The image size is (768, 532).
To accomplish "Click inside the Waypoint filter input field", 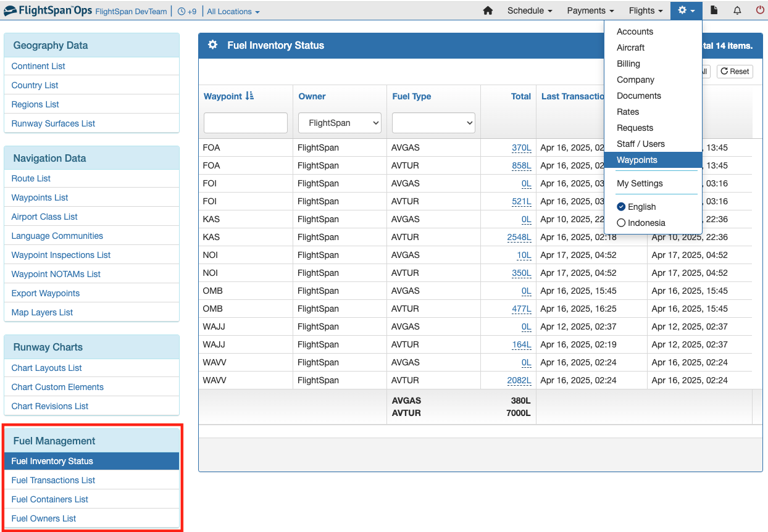I will 245,123.
